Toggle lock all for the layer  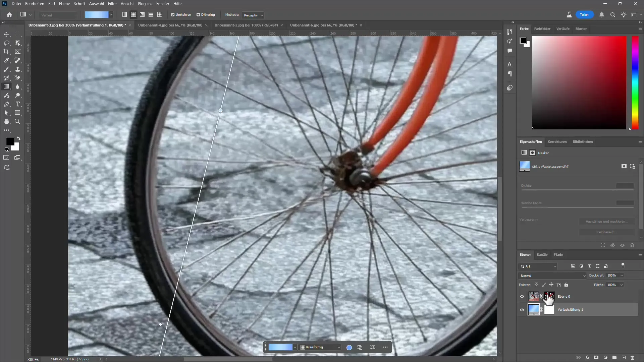point(566,285)
